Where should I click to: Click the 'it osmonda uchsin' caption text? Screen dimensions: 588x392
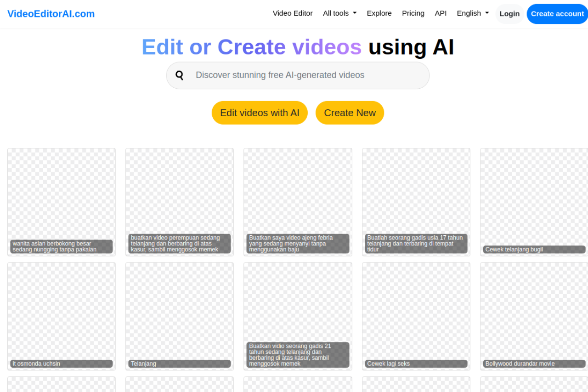click(x=36, y=364)
